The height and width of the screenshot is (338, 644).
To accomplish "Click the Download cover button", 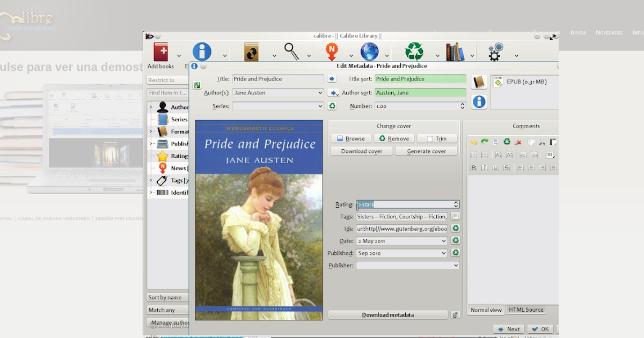I will pyautogui.click(x=362, y=151).
